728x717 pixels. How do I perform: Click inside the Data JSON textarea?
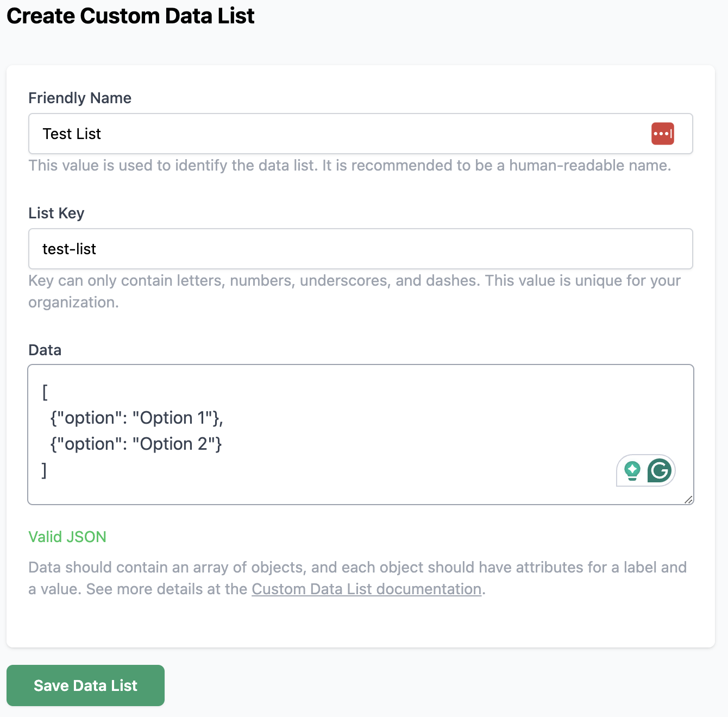pyautogui.click(x=361, y=435)
